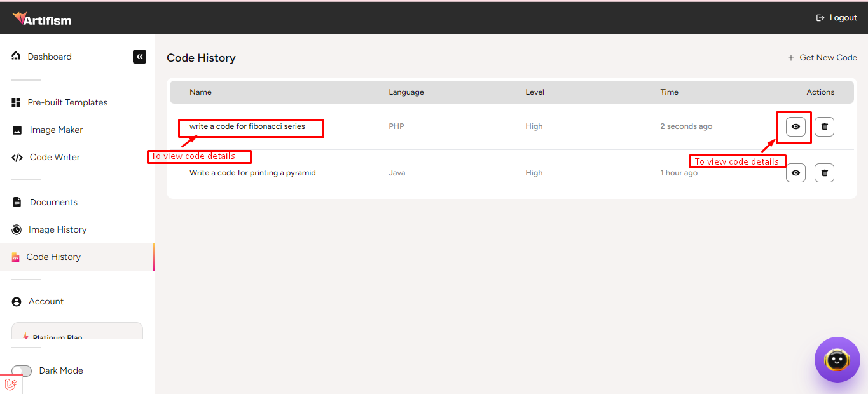Screen dimensions: 868x394
Task: Click the Artifism logo
Action: coord(42,18)
